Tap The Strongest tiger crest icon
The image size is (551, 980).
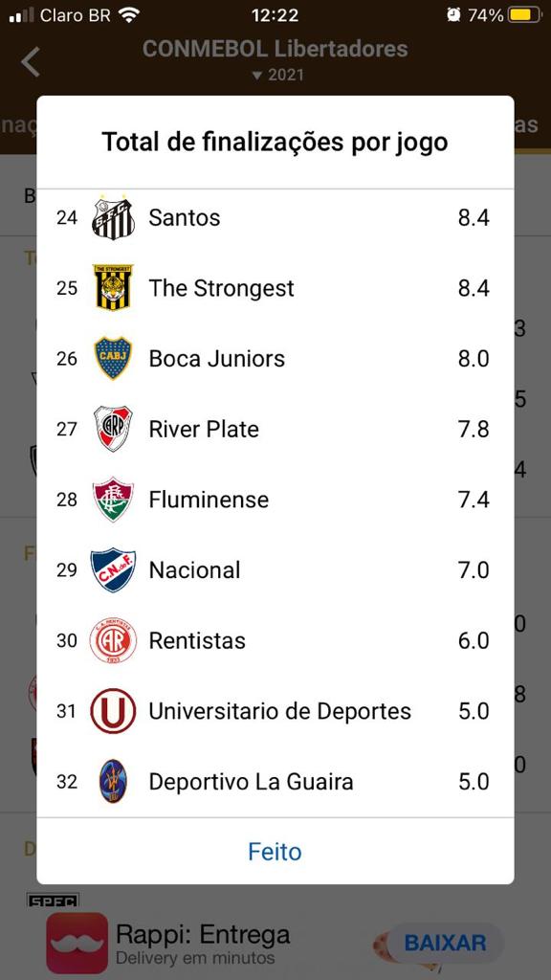tap(113, 287)
